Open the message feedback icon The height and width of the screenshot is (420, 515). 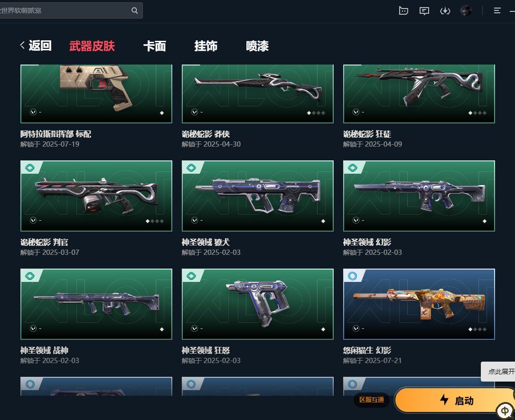[x=424, y=11]
